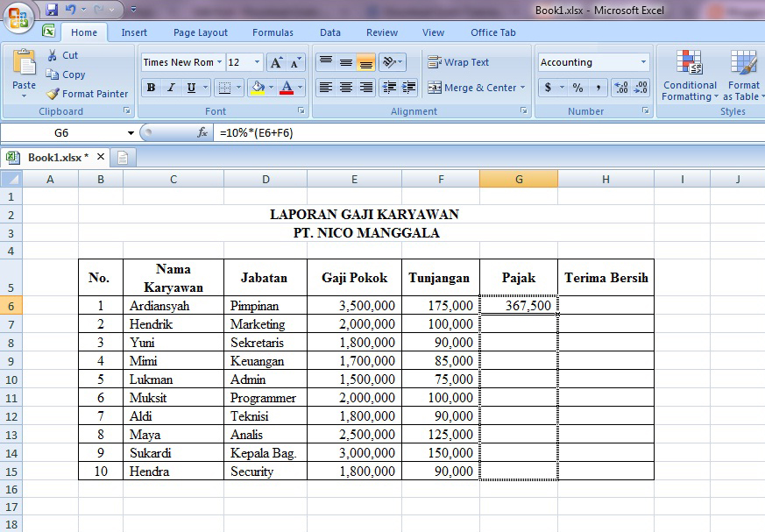Toggle bold formatting
This screenshot has height=532, width=765.
click(149, 88)
